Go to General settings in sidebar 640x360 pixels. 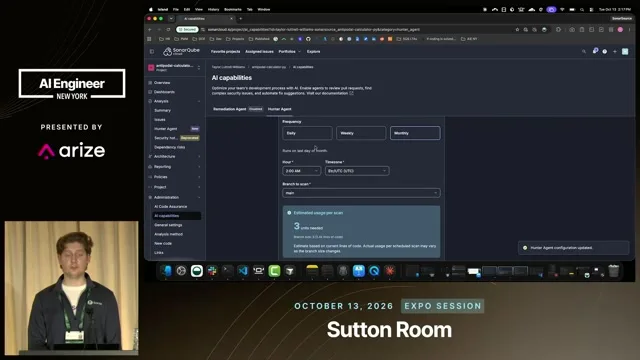click(168, 225)
